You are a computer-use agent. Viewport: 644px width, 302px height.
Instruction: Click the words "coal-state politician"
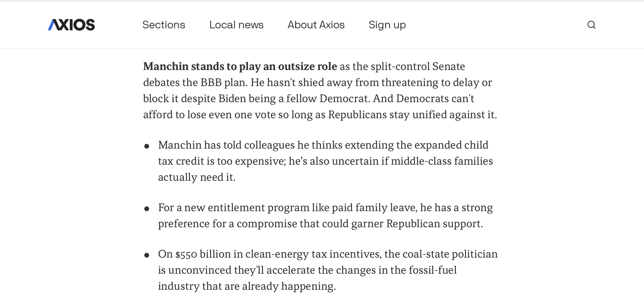click(450, 254)
